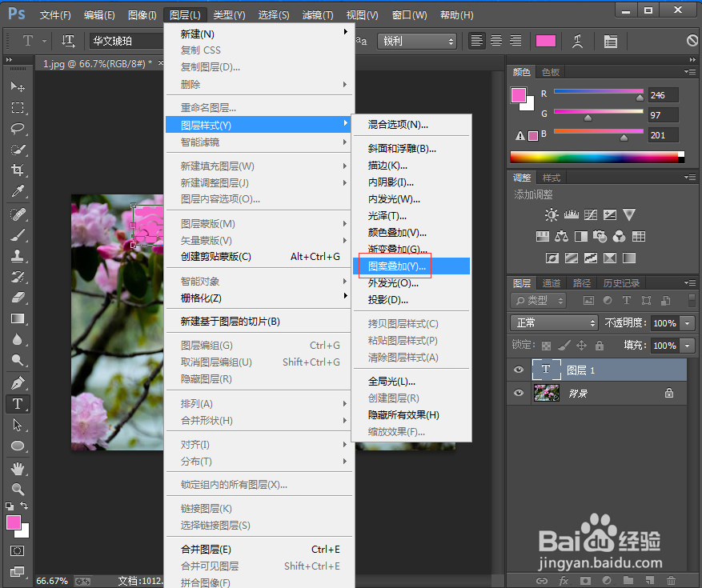Viewport: 702px width, 588px height.
Task: Add Brightness/Contrast adjustment icon
Action: point(552,214)
